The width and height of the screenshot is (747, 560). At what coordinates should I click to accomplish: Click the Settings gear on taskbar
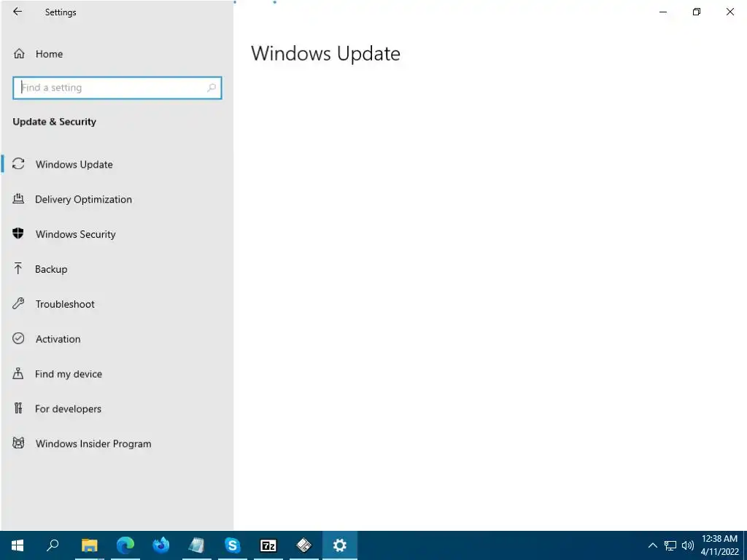point(340,545)
